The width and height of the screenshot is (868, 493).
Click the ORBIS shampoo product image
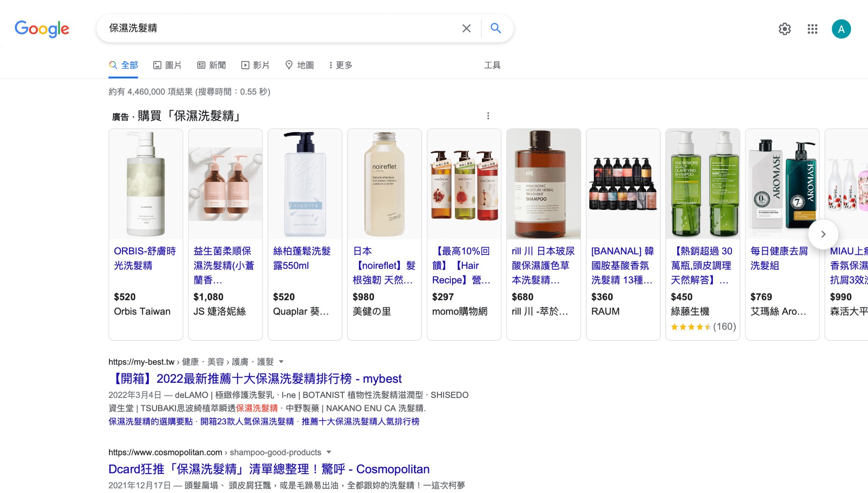[146, 184]
